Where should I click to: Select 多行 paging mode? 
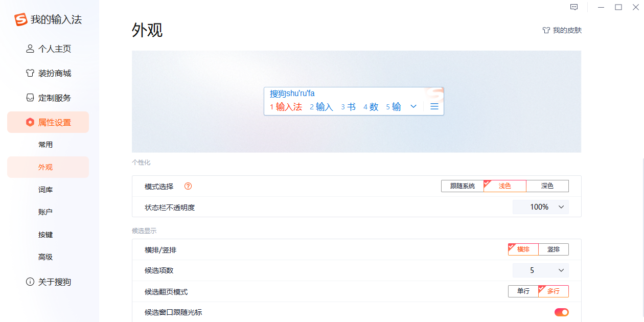(554, 291)
